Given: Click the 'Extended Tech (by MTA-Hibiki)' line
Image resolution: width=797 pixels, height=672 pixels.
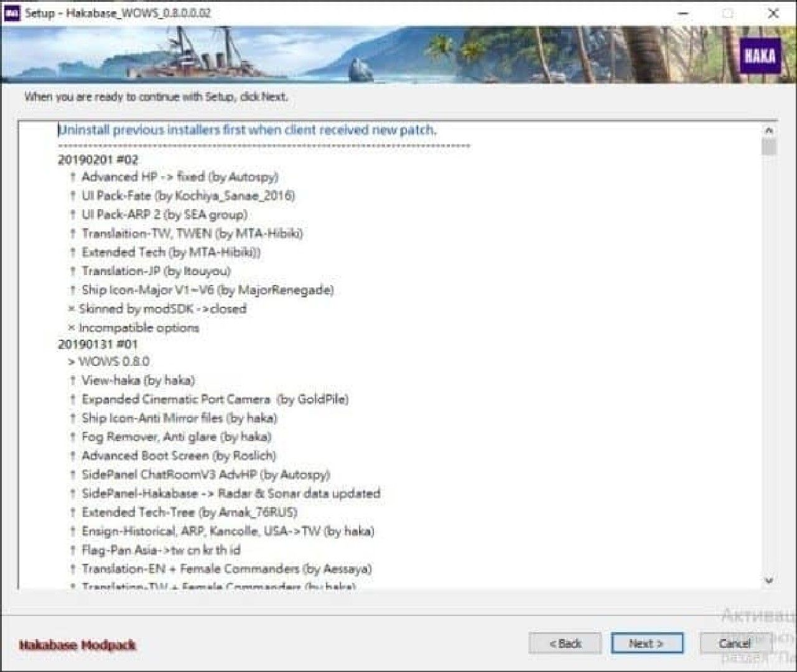Looking at the screenshot, I should pos(165,252).
